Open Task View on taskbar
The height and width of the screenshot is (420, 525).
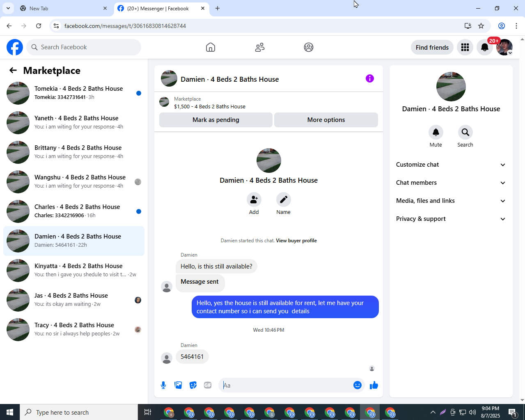(x=148, y=412)
